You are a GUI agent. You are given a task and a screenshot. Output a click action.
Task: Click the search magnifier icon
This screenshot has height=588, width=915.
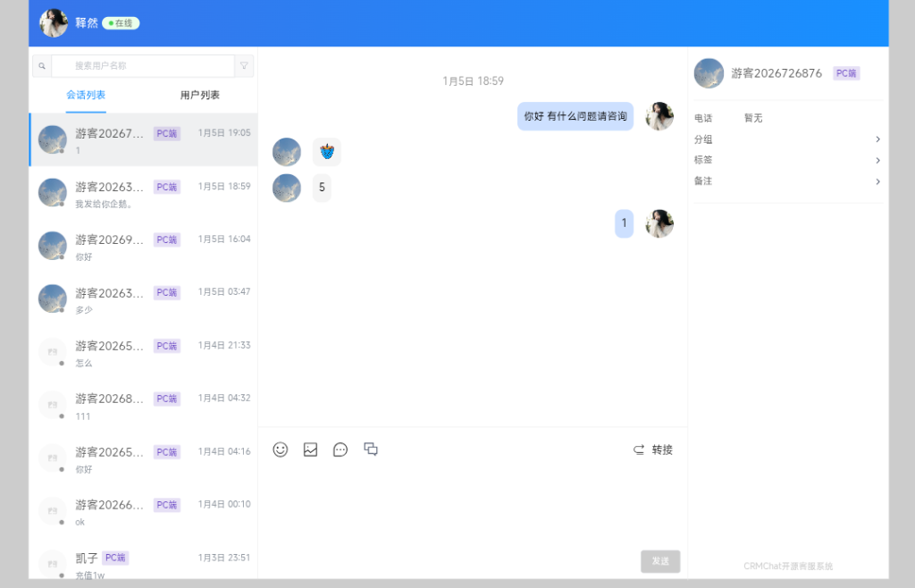tap(42, 66)
